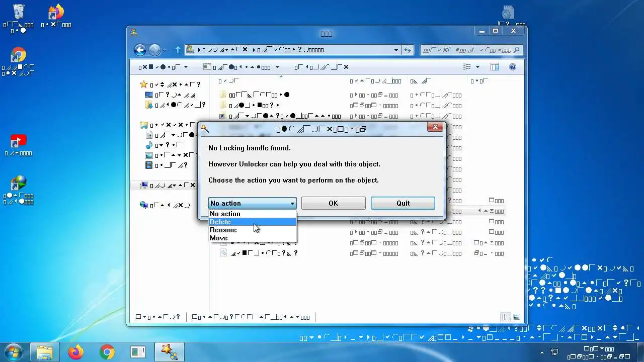Select the Internet Download Manager desktop icon

(18, 190)
